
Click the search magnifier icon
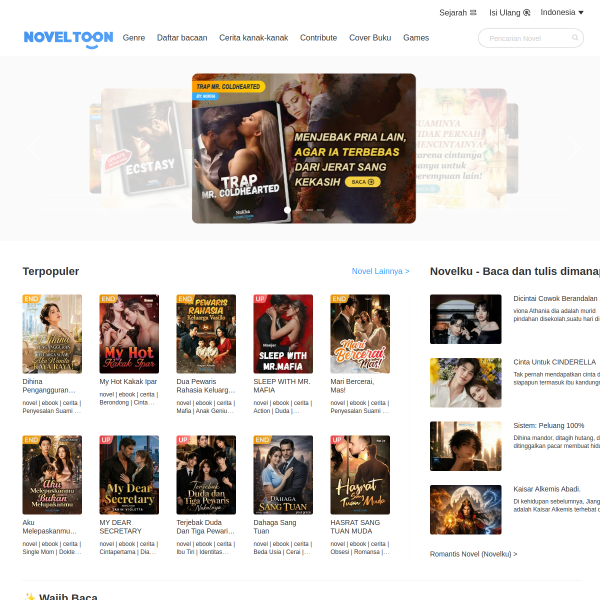point(575,38)
